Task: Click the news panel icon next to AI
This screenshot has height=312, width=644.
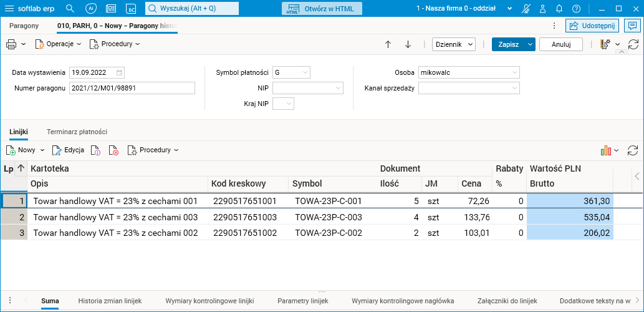Action: pyautogui.click(x=111, y=8)
